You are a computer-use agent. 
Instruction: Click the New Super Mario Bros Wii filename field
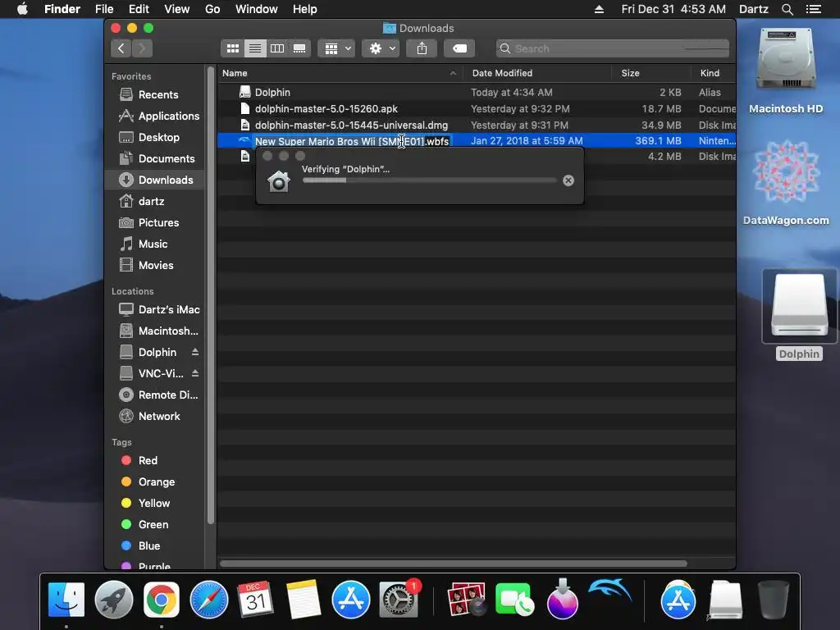tap(352, 141)
